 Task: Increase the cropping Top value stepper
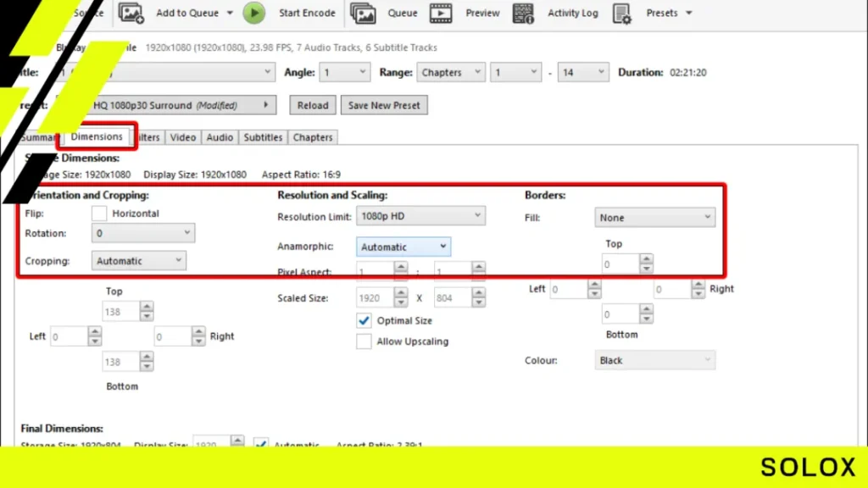[x=147, y=307]
